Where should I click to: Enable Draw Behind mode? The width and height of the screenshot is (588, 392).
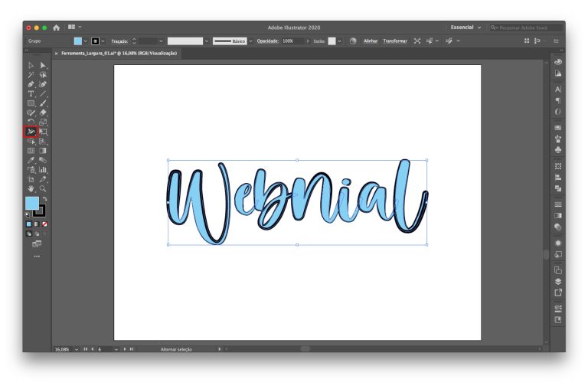pos(37,234)
